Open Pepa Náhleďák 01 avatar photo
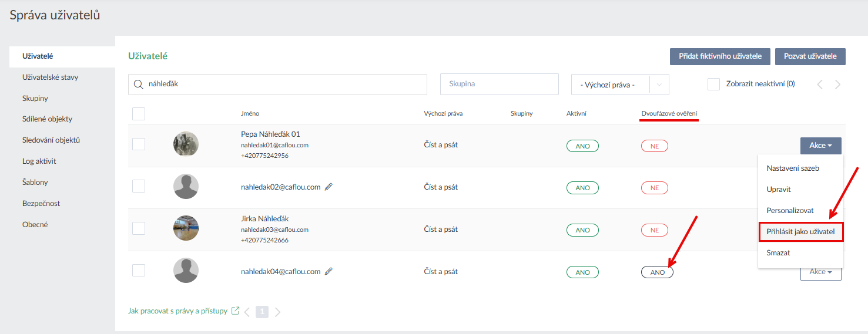868x334 pixels. pos(186,144)
